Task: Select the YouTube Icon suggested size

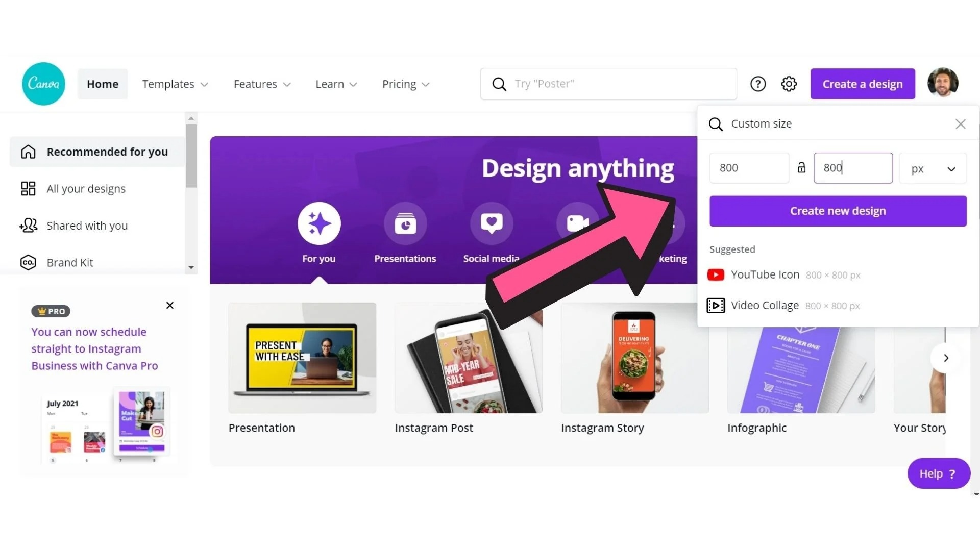Action: pyautogui.click(x=765, y=274)
